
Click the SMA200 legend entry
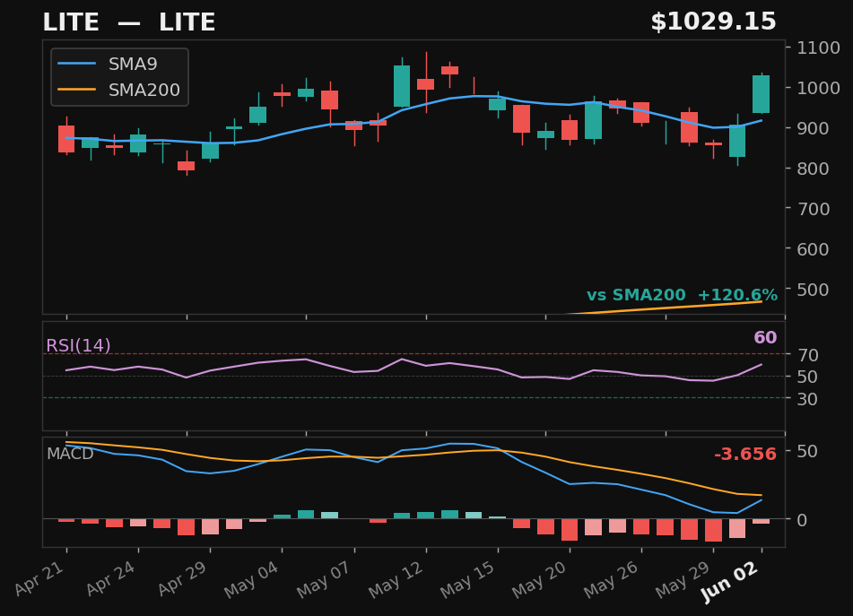(x=118, y=90)
